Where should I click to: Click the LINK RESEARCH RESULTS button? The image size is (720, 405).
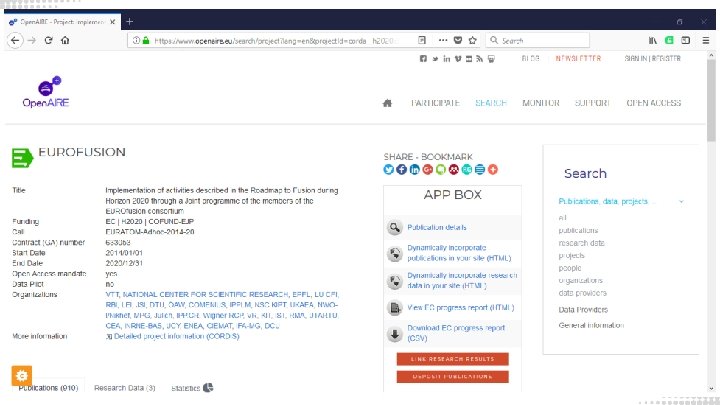(453, 359)
